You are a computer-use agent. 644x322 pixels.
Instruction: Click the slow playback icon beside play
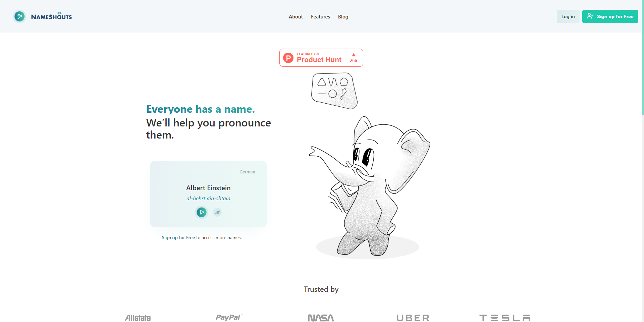217,212
